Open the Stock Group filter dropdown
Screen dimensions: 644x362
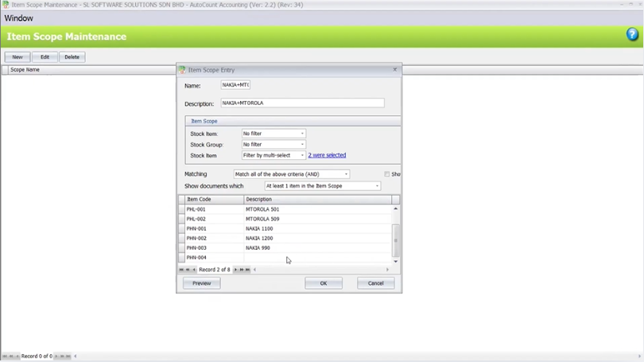click(302, 145)
